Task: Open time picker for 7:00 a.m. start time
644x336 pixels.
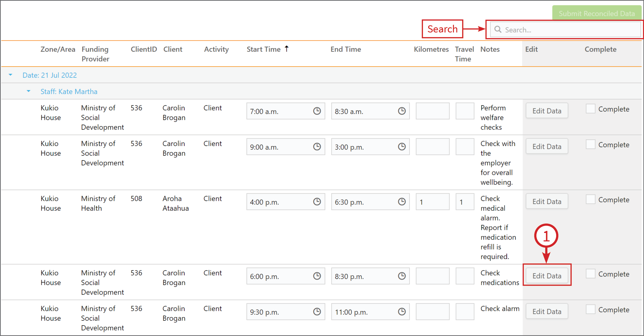Action: [317, 111]
